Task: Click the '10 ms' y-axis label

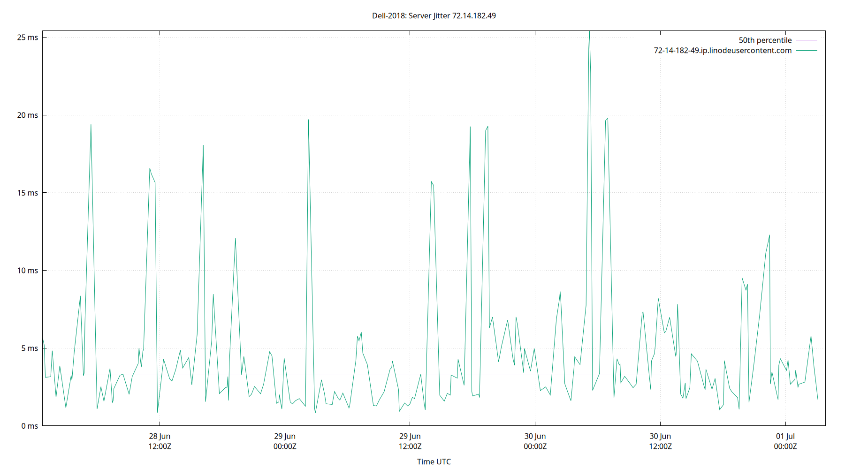Action: click(x=28, y=271)
